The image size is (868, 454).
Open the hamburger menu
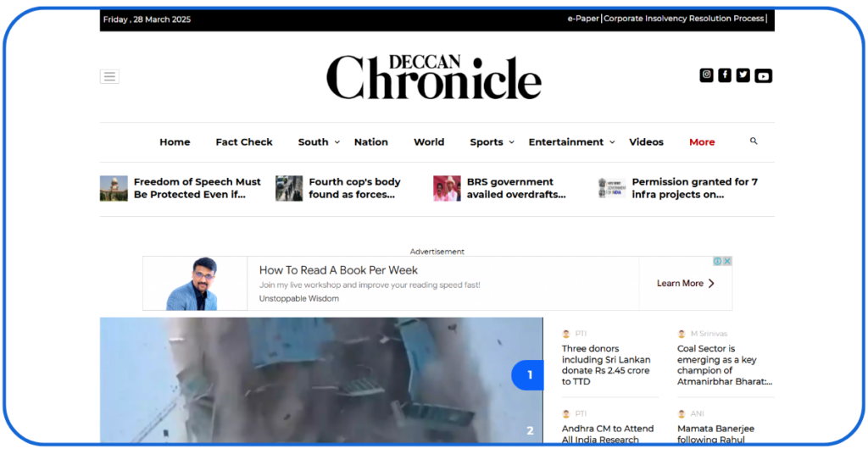(x=109, y=76)
